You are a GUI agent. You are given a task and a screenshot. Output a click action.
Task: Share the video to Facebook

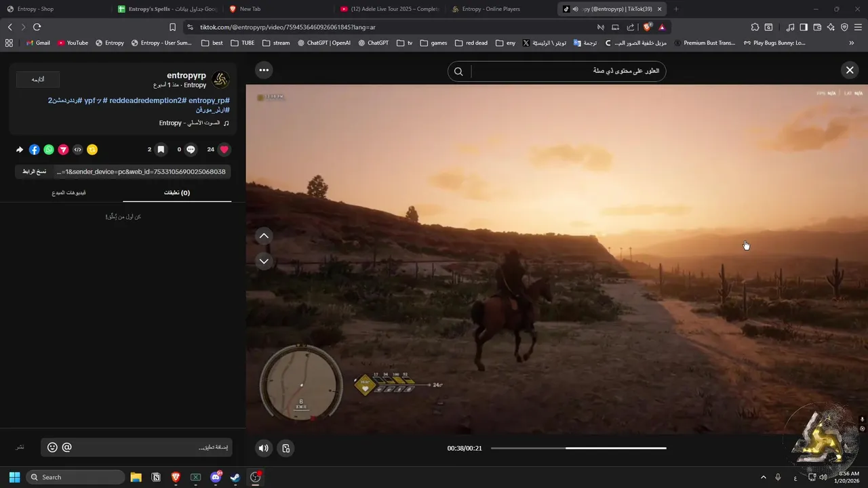click(x=35, y=150)
